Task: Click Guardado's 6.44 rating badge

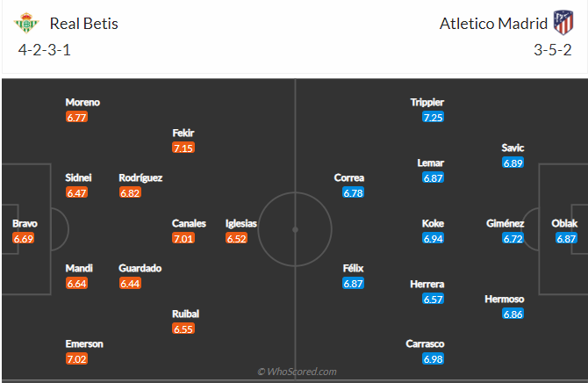Action: tap(130, 283)
